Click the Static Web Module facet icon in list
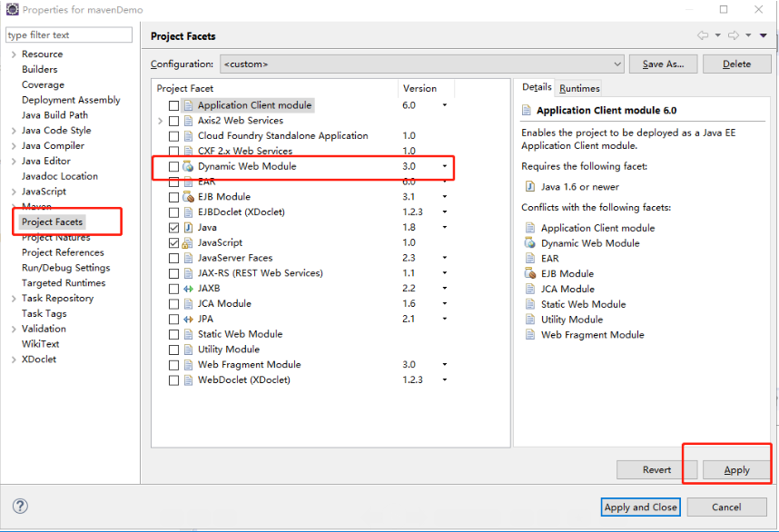This screenshot has width=779, height=532. coord(188,334)
